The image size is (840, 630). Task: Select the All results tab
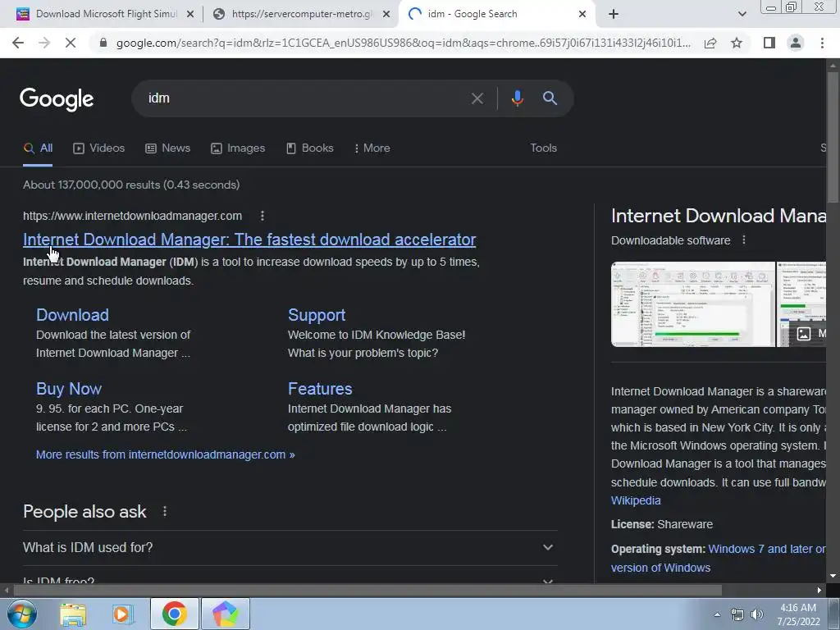tap(38, 148)
